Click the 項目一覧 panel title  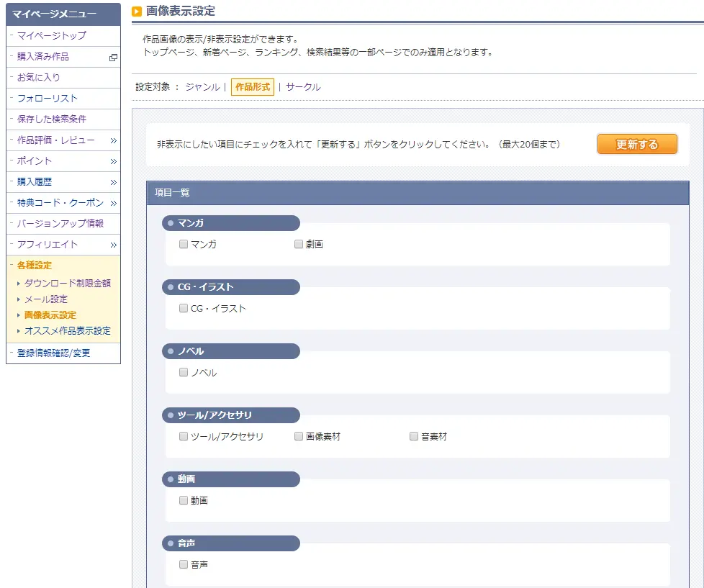pos(173,193)
